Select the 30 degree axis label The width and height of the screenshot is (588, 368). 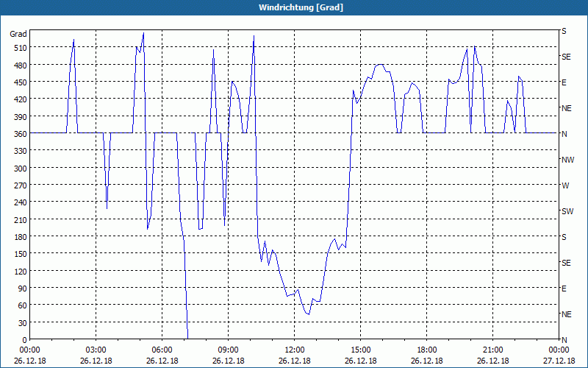click(23, 322)
